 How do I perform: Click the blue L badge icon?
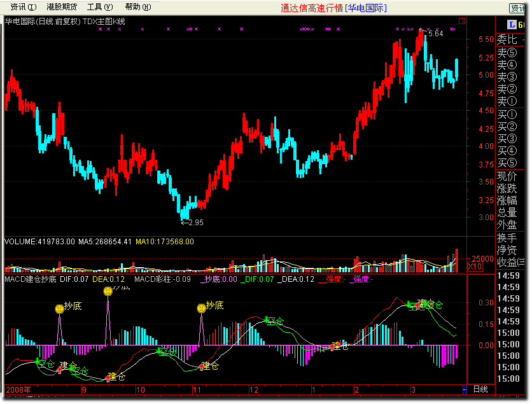(x=512, y=24)
